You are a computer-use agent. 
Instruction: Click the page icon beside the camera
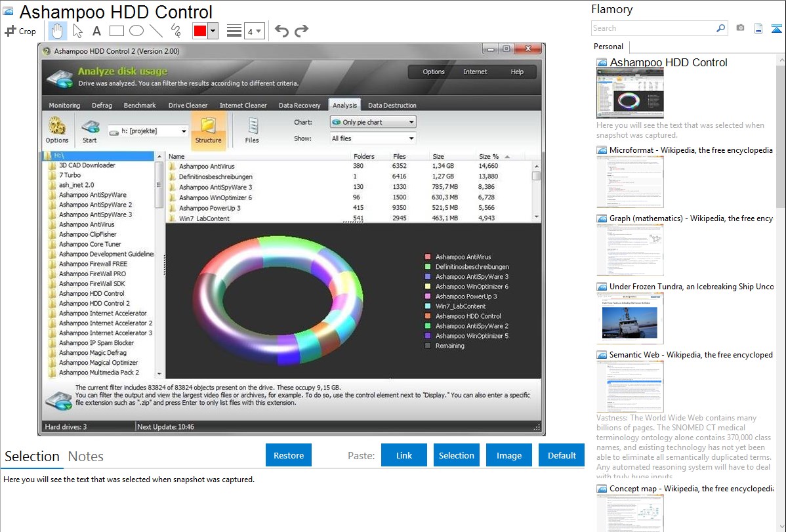758,28
